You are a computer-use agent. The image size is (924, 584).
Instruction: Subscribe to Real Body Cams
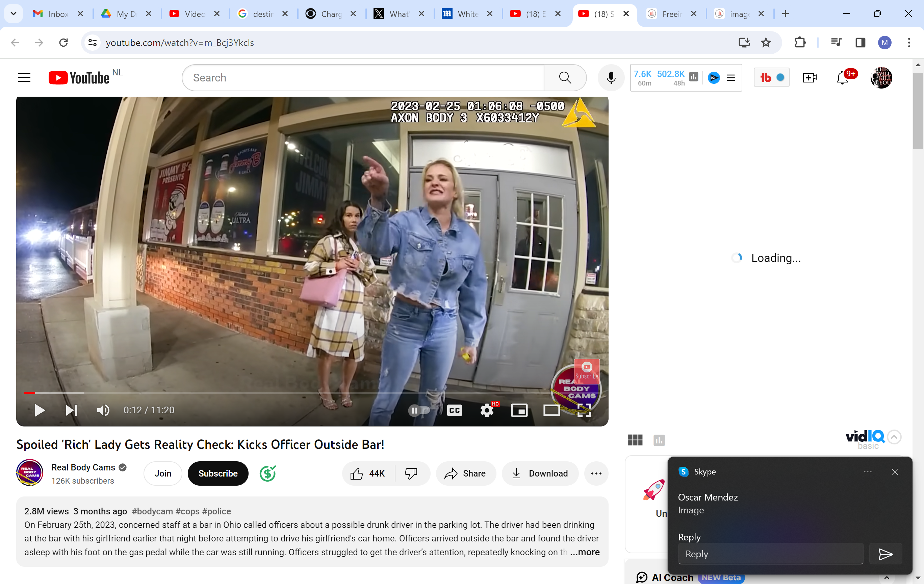click(x=217, y=473)
